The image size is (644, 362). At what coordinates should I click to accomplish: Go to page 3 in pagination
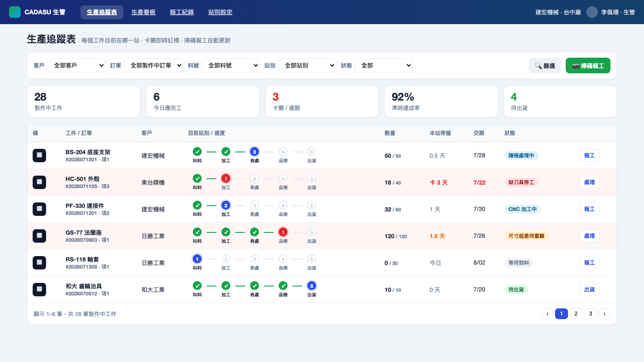[x=590, y=314]
